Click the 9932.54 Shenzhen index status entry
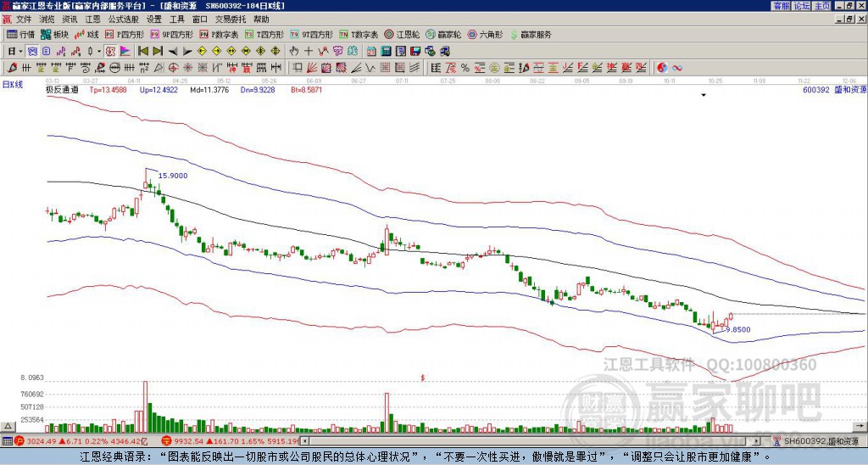 click(231, 441)
